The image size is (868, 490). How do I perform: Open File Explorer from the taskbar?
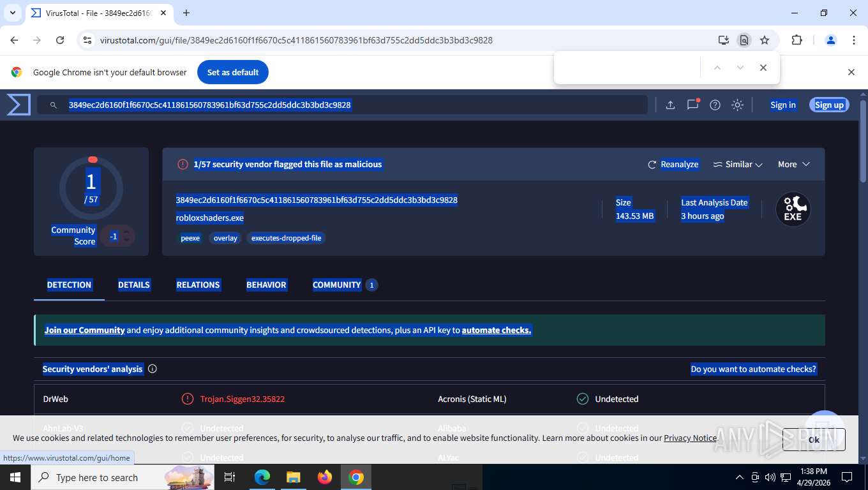294,477
